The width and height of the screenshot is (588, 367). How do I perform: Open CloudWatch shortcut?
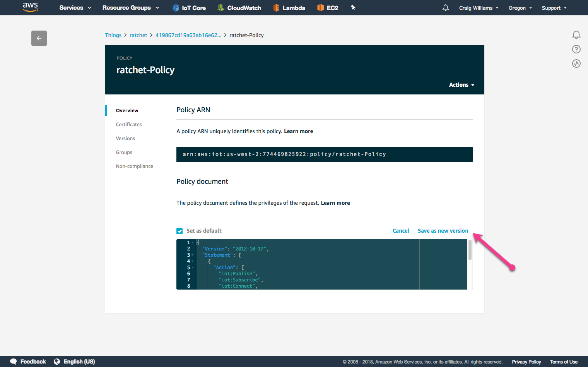[x=239, y=8]
